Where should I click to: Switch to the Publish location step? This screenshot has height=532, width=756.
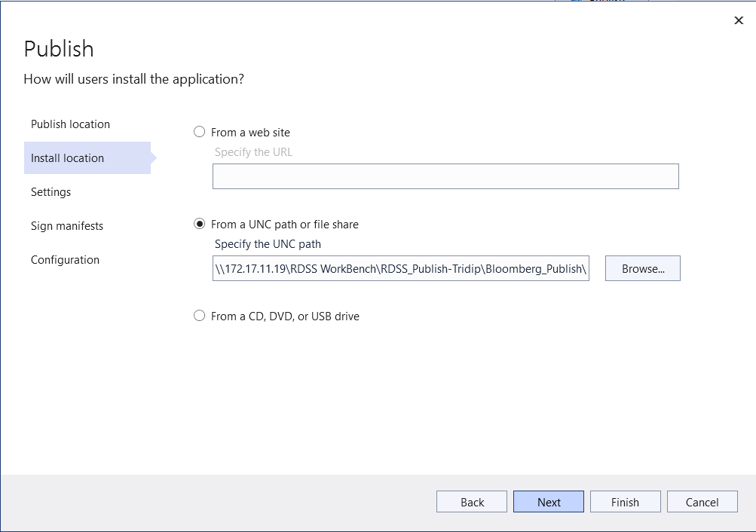[x=69, y=124]
